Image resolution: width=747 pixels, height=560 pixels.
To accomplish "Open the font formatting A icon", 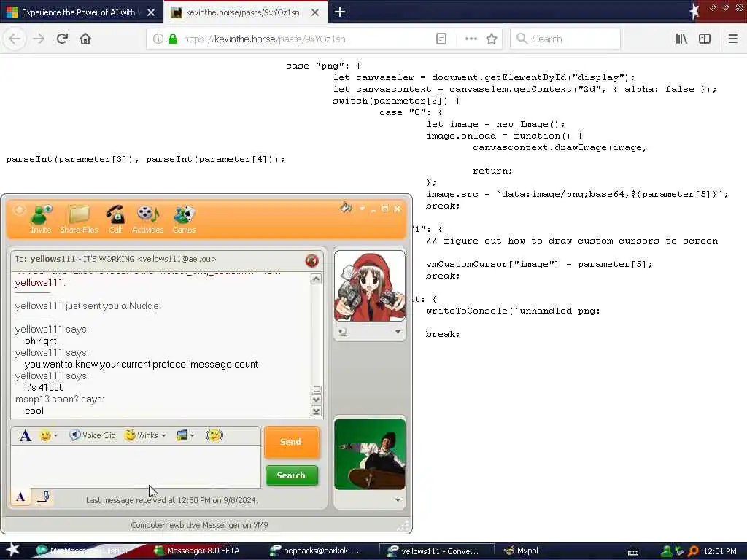I will pos(26,435).
